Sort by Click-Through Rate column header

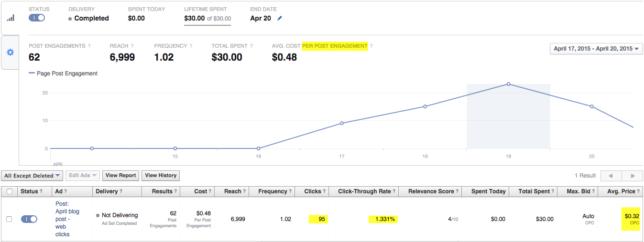(364, 191)
